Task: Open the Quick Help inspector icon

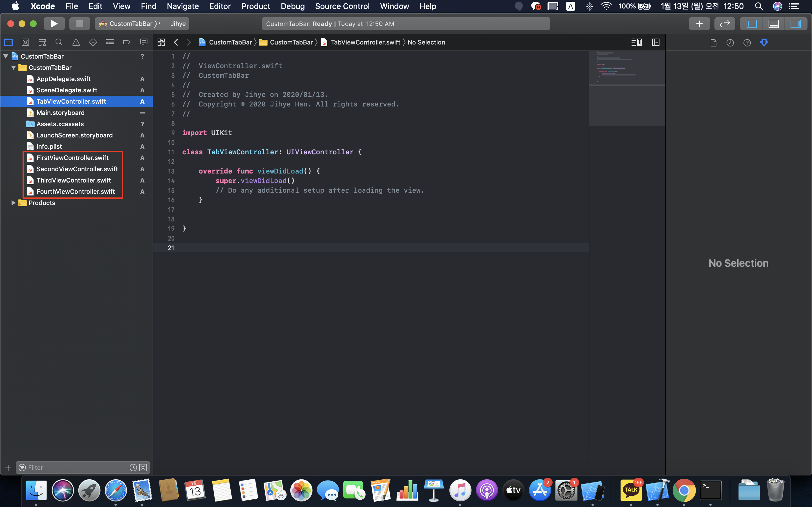Action: tap(747, 43)
